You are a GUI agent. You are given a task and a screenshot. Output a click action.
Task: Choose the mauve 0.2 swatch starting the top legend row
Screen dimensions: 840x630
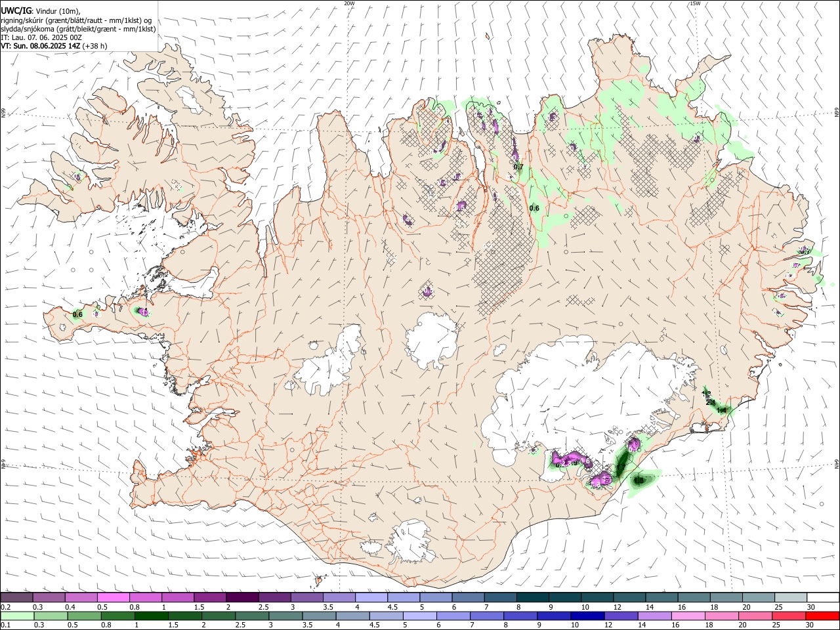pyautogui.click(x=16, y=598)
